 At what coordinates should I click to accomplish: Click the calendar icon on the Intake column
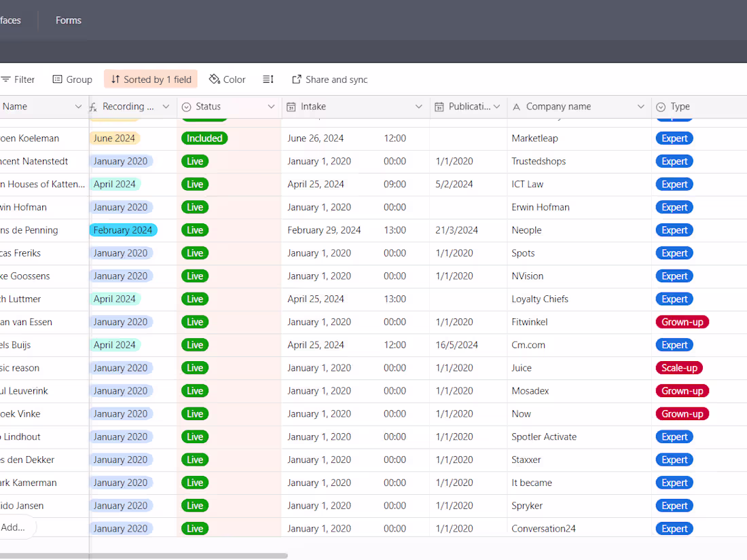point(292,107)
